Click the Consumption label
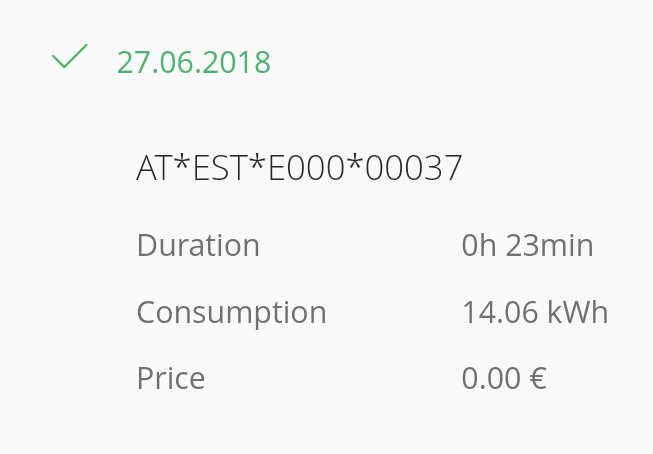The height and width of the screenshot is (454, 653). (231, 313)
